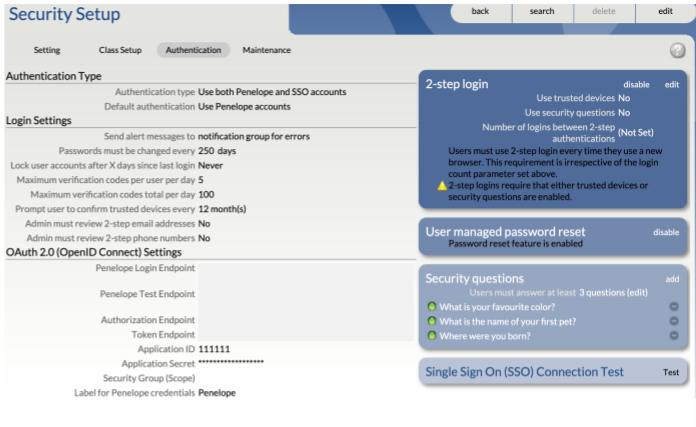Screen dimensions: 696x427
Task: Click 'Use both Penelope and SSO accounts' value
Action: coord(272,92)
